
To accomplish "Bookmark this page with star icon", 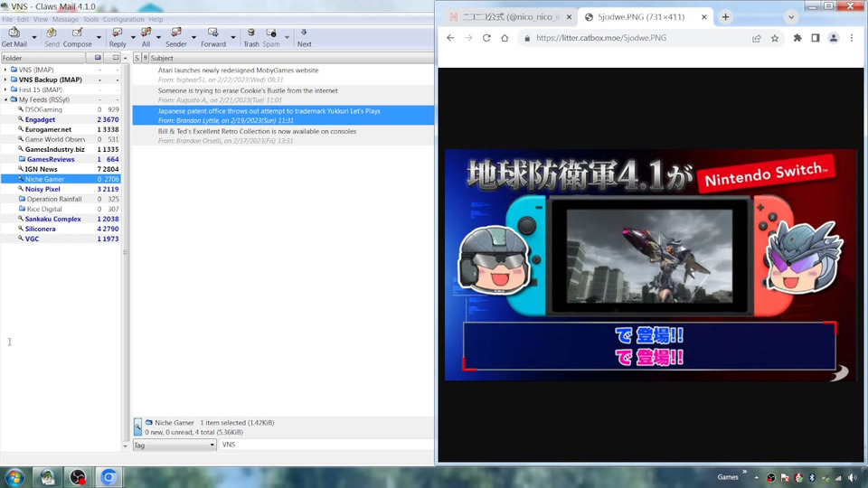I will tap(775, 38).
